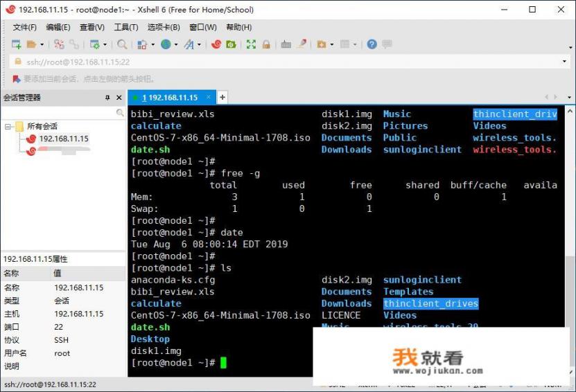
Task: Expand the font dropdown arrow
Action: (199, 45)
